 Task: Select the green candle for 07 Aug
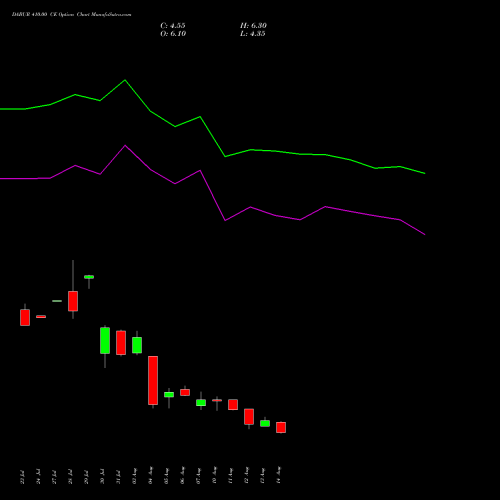[201, 402]
